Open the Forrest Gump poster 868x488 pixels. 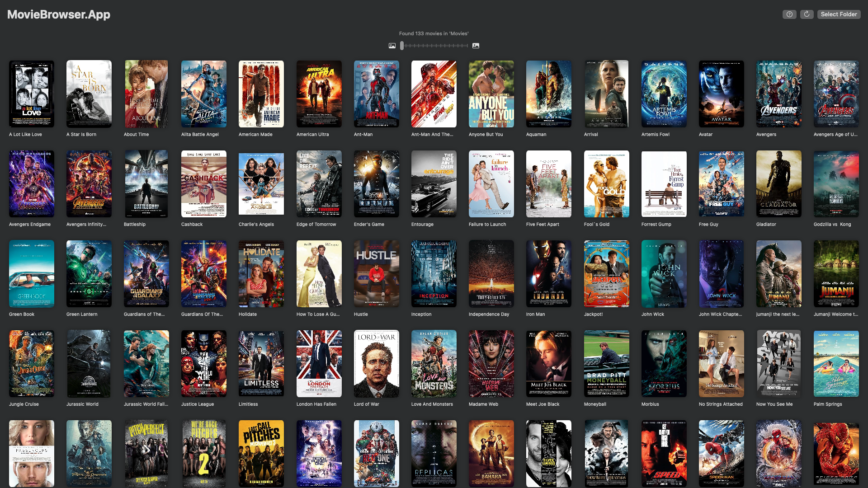[x=664, y=184]
